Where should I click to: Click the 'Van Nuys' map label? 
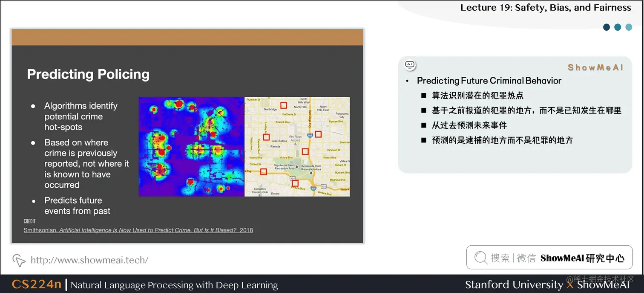point(295,136)
